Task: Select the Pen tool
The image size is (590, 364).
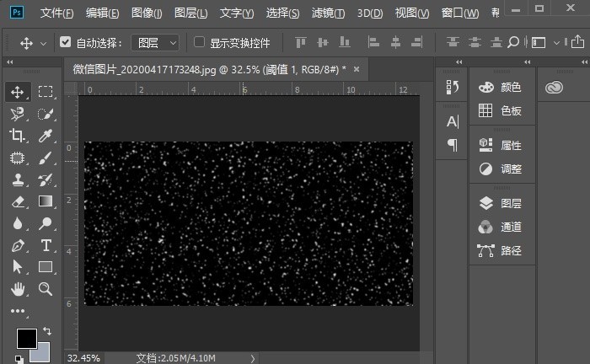Action: pyautogui.click(x=18, y=245)
